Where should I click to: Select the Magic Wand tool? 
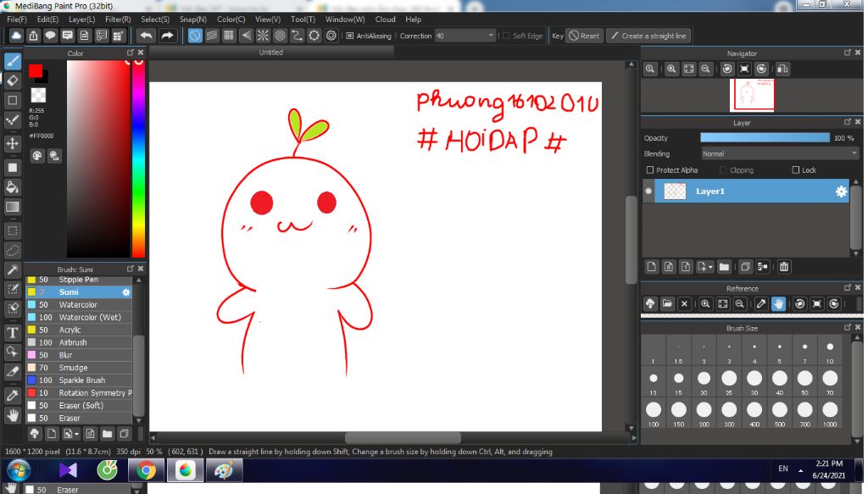click(x=12, y=269)
